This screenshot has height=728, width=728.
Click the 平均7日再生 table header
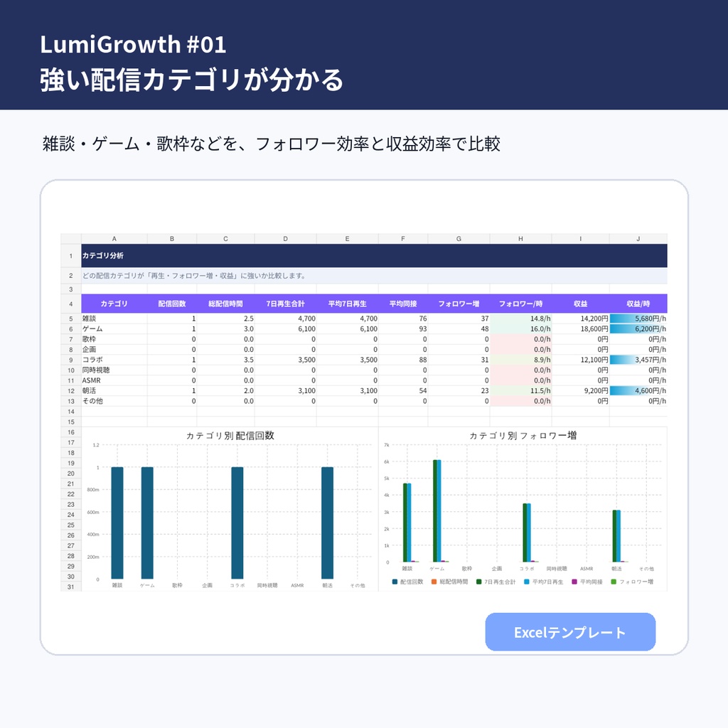coord(347,304)
